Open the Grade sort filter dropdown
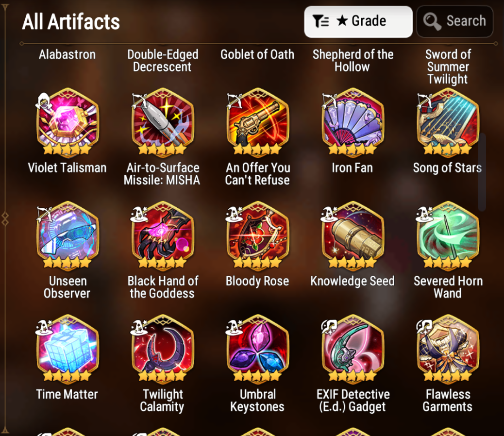Screen dimensions: 504x436 [x=358, y=21]
